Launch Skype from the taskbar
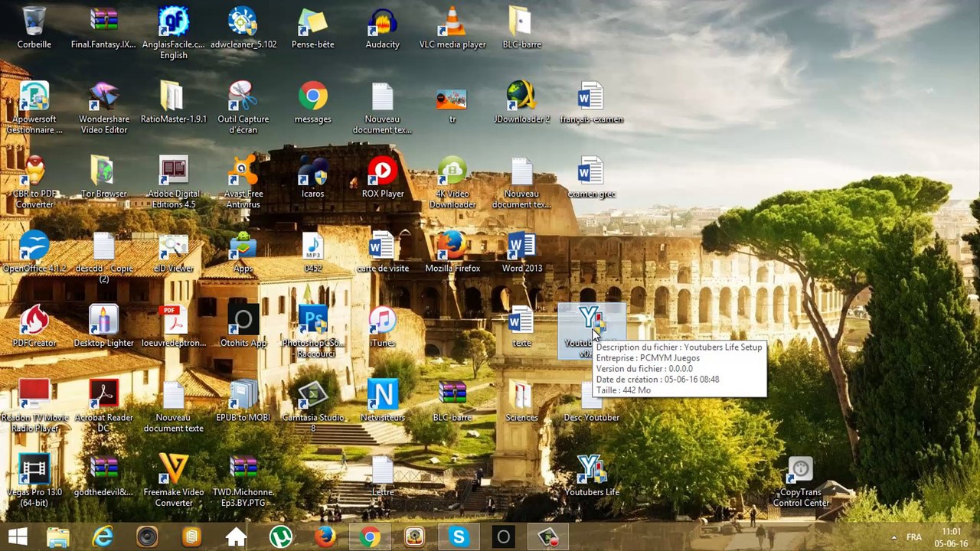This screenshot has height=551, width=980. click(x=459, y=537)
